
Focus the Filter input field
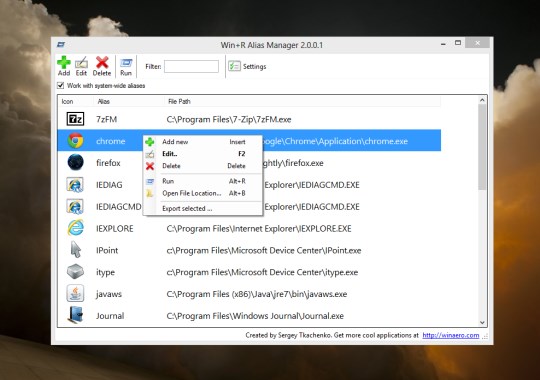point(191,66)
